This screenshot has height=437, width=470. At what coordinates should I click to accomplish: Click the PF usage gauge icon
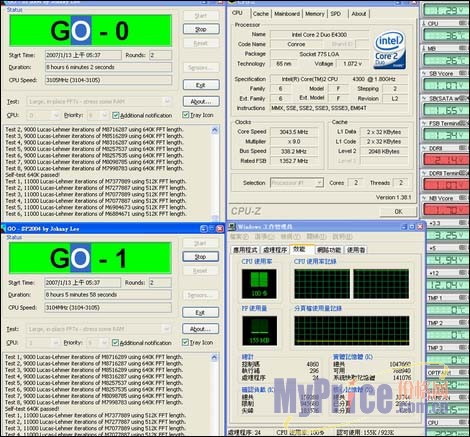click(260, 330)
